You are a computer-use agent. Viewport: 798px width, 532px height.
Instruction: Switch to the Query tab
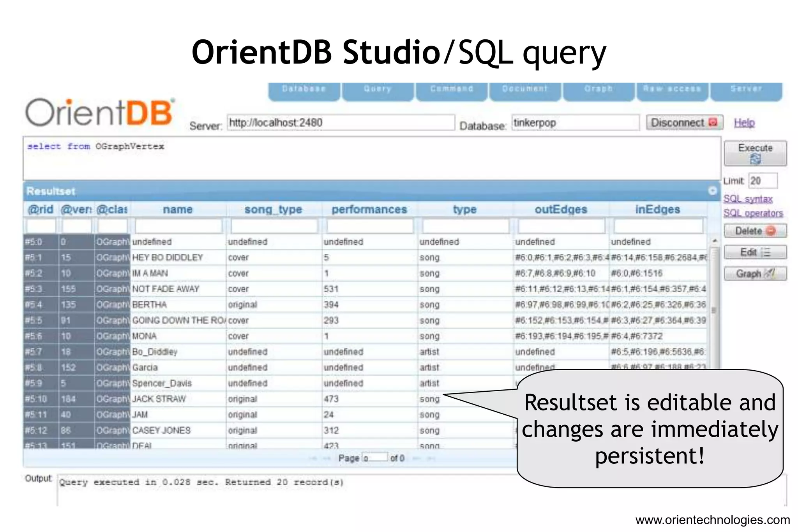378,92
